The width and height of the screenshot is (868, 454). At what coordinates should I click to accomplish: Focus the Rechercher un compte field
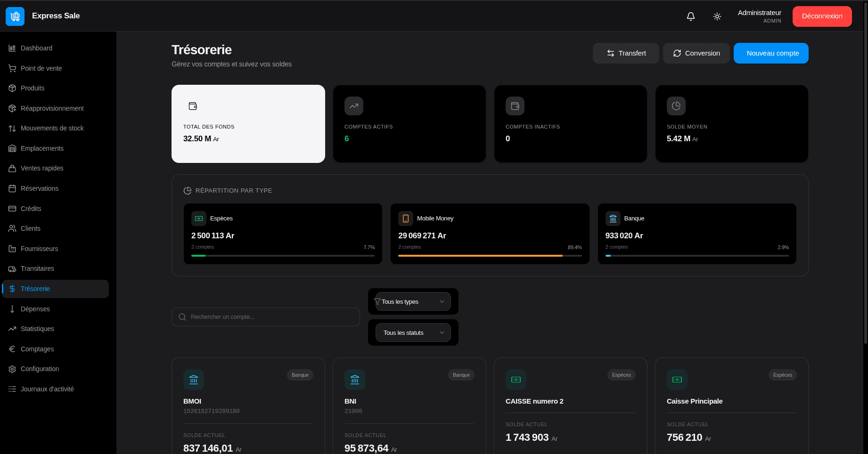click(266, 317)
